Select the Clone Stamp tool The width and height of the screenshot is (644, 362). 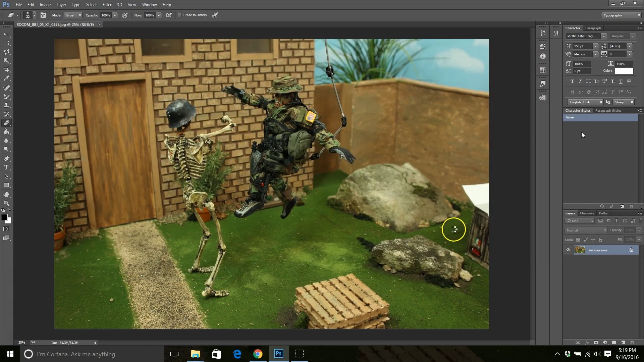click(x=6, y=105)
